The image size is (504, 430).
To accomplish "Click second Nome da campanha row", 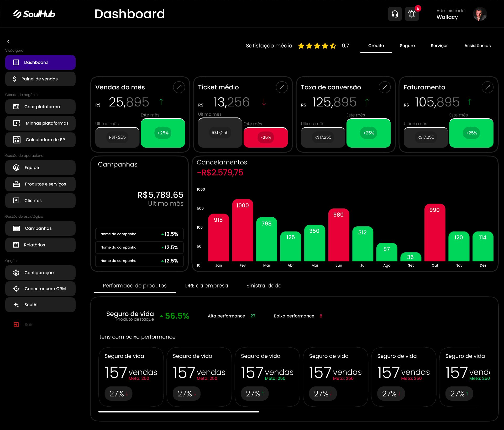I will pos(139,247).
